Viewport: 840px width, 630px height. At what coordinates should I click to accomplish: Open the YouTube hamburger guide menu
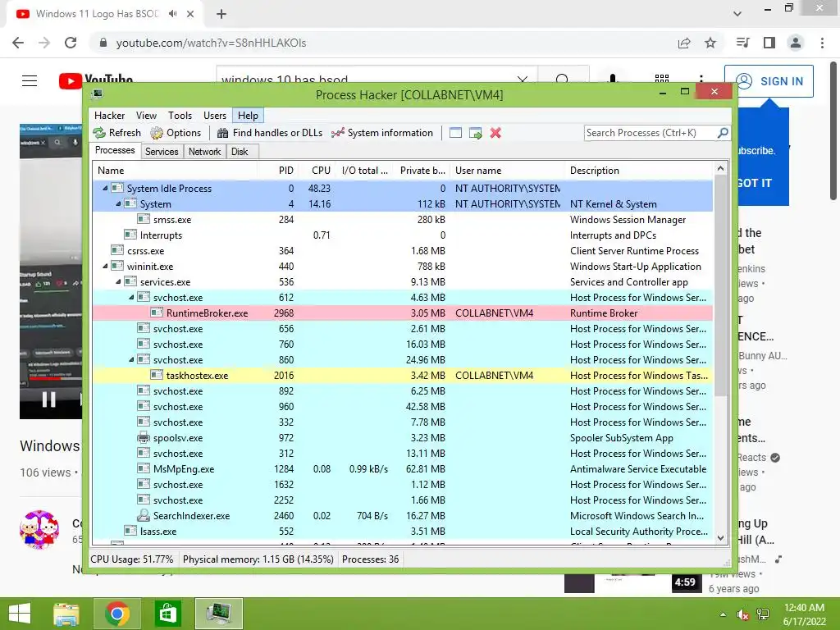[30, 81]
